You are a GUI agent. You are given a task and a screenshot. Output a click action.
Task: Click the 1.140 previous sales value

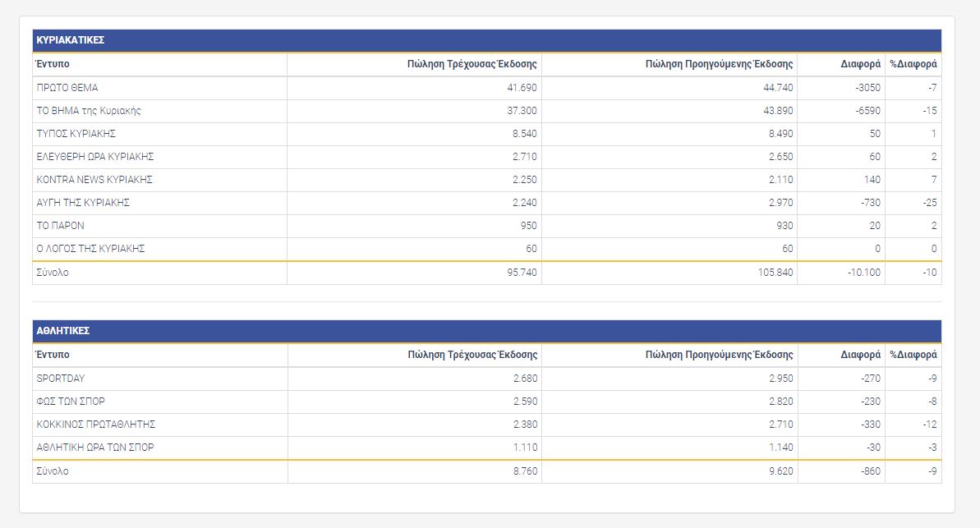(x=781, y=448)
